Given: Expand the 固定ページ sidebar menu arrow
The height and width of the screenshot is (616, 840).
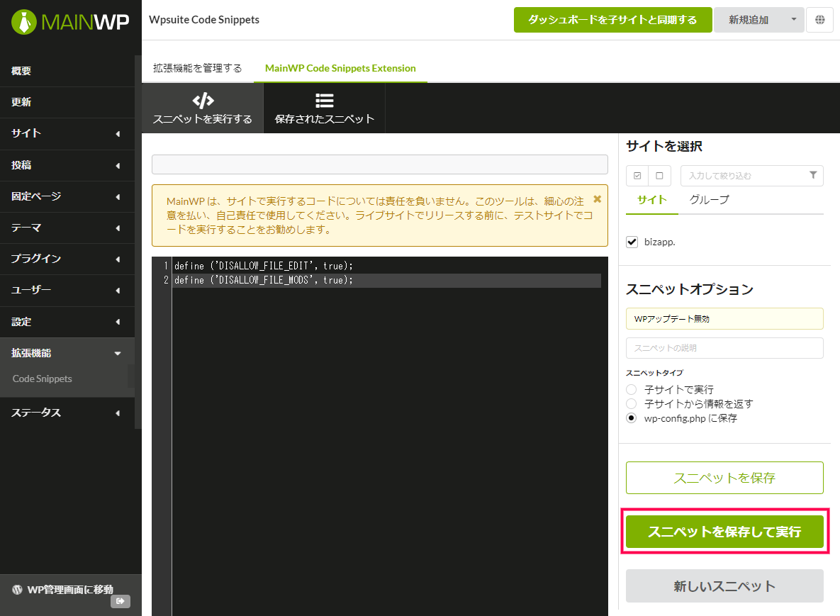Looking at the screenshot, I should 118,196.
